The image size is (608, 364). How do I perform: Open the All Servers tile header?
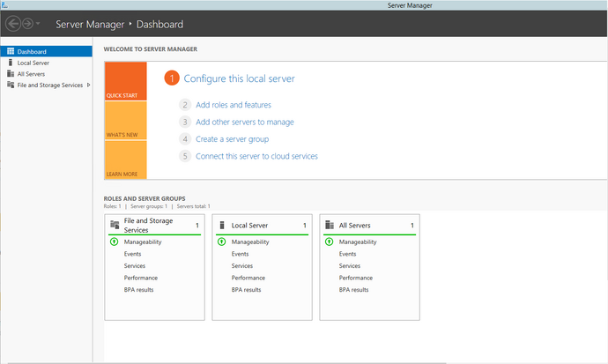click(x=369, y=226)
